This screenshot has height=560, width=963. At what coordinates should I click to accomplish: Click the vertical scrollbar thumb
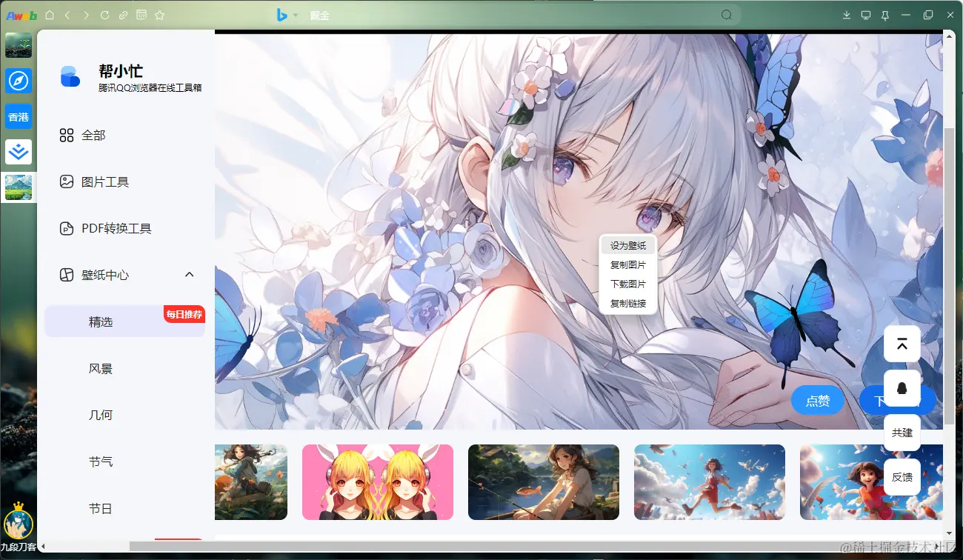(950, 276)
